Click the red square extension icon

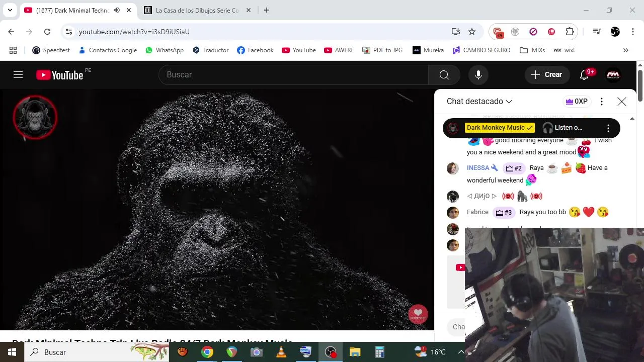(x=551, y=32)
